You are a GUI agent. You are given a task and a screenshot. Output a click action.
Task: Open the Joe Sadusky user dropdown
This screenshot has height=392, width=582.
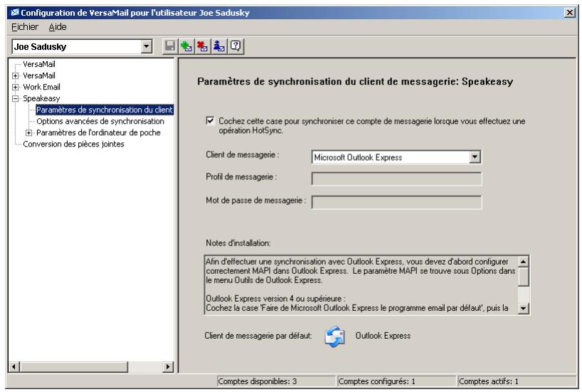[147, 46]
